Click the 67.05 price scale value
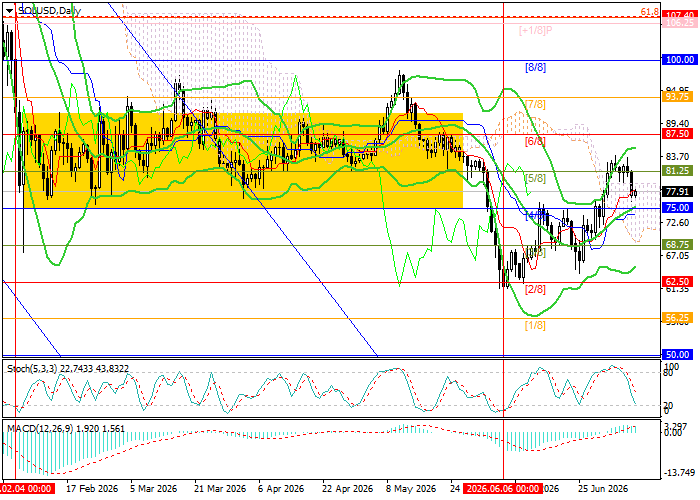 (x=677, y=255)
